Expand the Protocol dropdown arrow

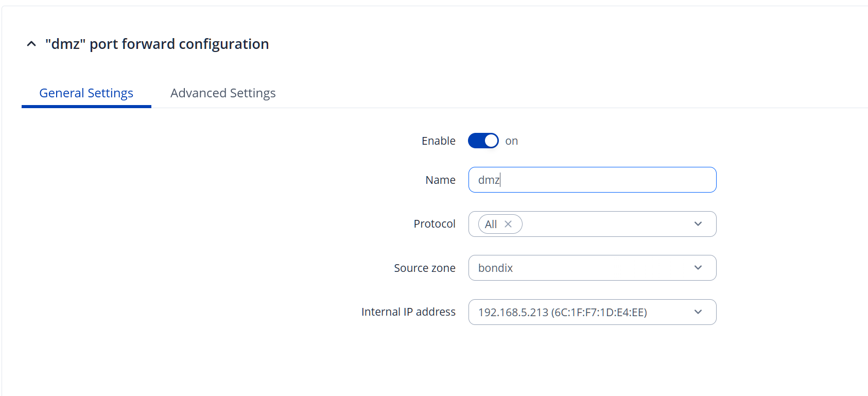click(698, 224)
